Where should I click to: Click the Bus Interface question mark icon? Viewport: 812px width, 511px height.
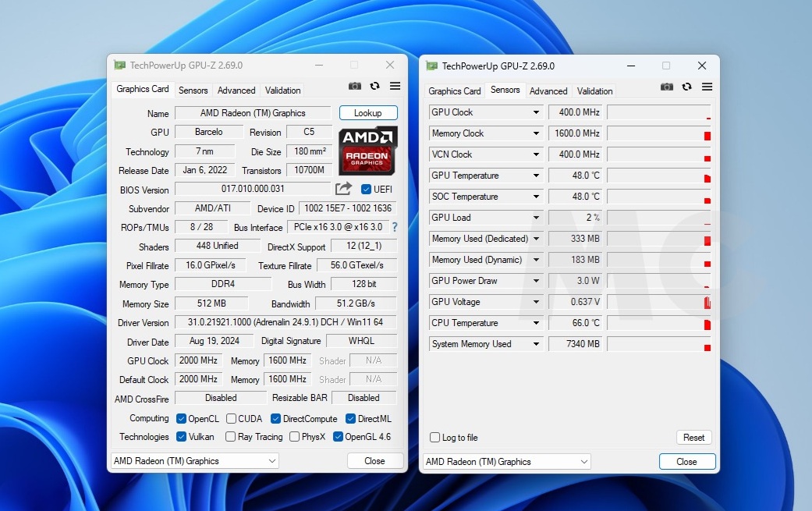395,227
